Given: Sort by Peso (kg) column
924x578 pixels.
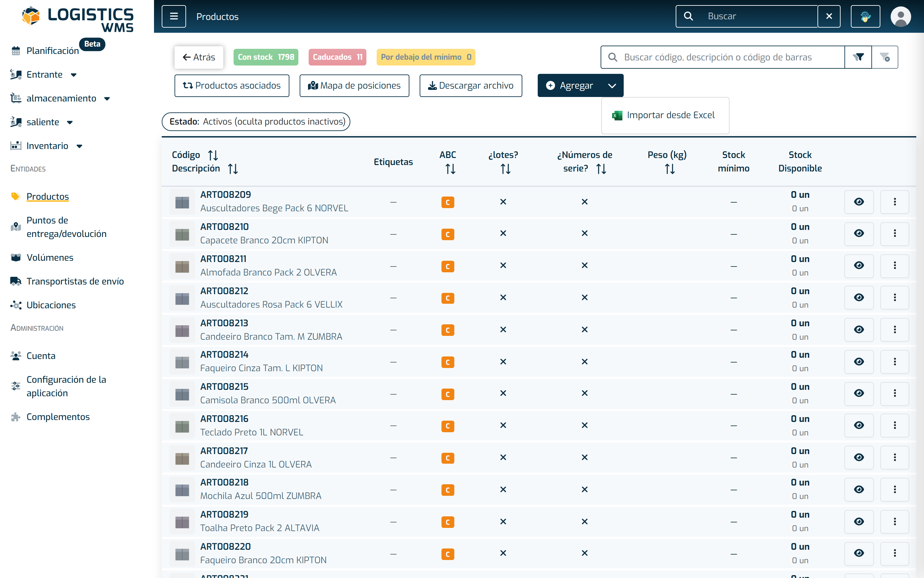Looking at the screenshot, I should (x=670, y=169).
